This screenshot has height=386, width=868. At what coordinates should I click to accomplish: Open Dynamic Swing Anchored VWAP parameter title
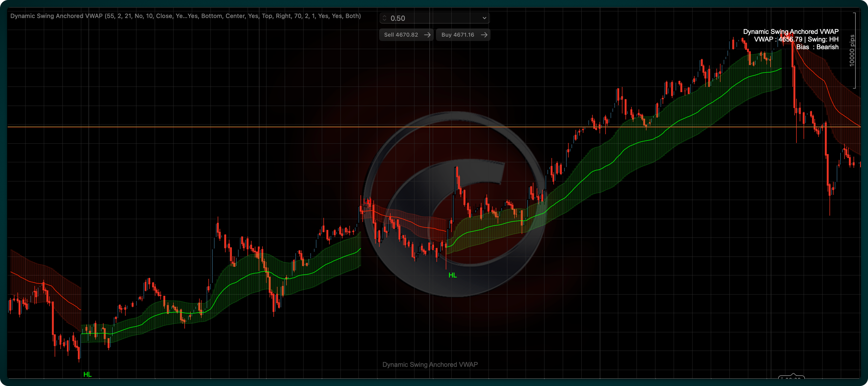(x=185, y=16)
